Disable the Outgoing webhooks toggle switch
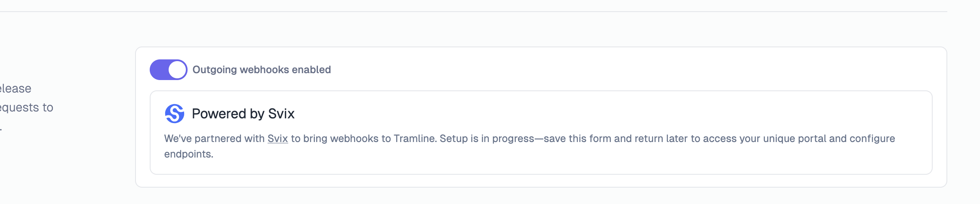 click(168, 70)
